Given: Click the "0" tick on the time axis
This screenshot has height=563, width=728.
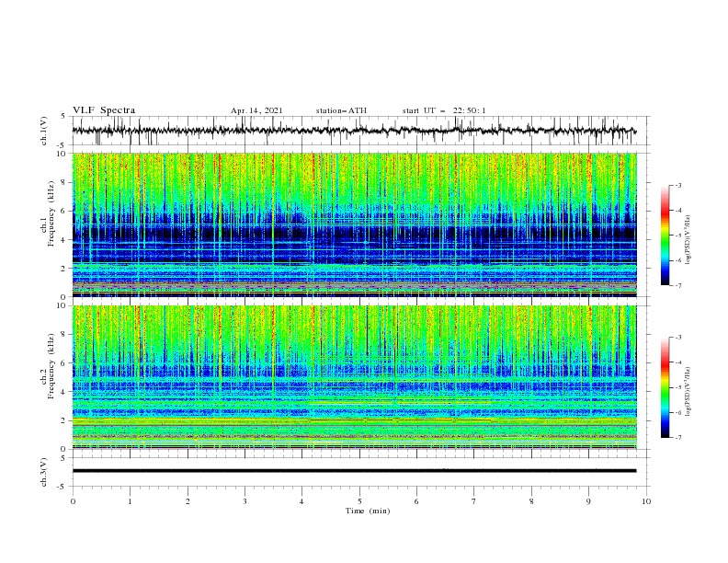Looking at the screenshot, I should tap(73, 501).
